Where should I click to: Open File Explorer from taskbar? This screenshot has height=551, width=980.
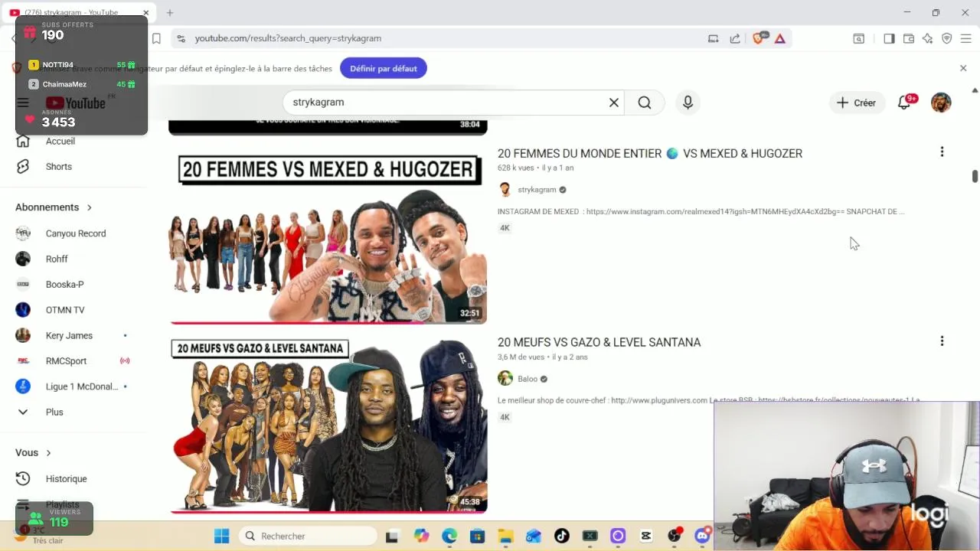(x=505, y=536)
